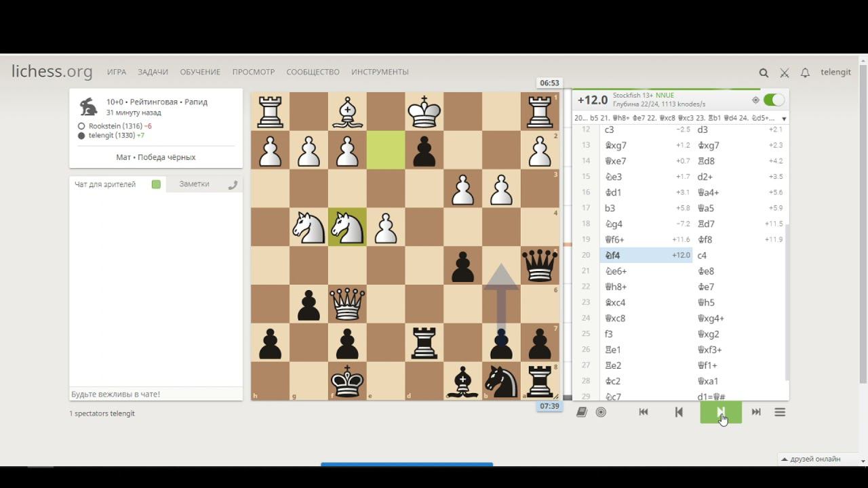Viewport: 868px width, 488px height.
Task: Open the ИГРА menu
Action: [117, 72]
